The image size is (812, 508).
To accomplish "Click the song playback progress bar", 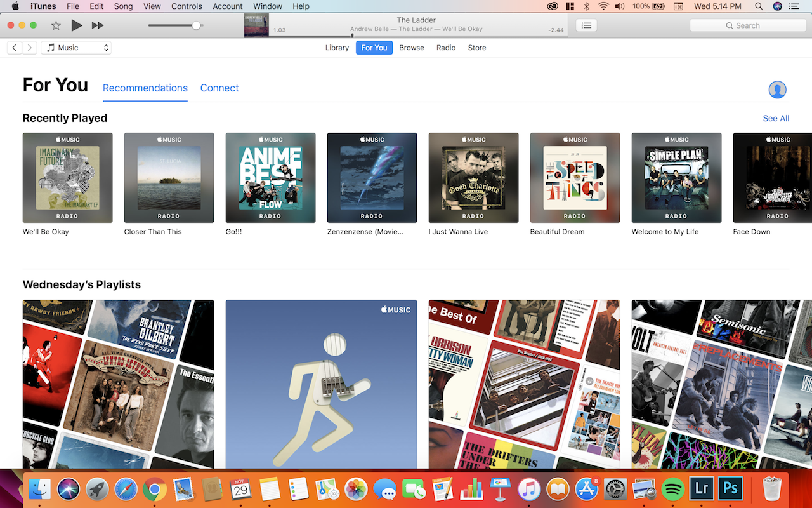I will coord(419,37).
